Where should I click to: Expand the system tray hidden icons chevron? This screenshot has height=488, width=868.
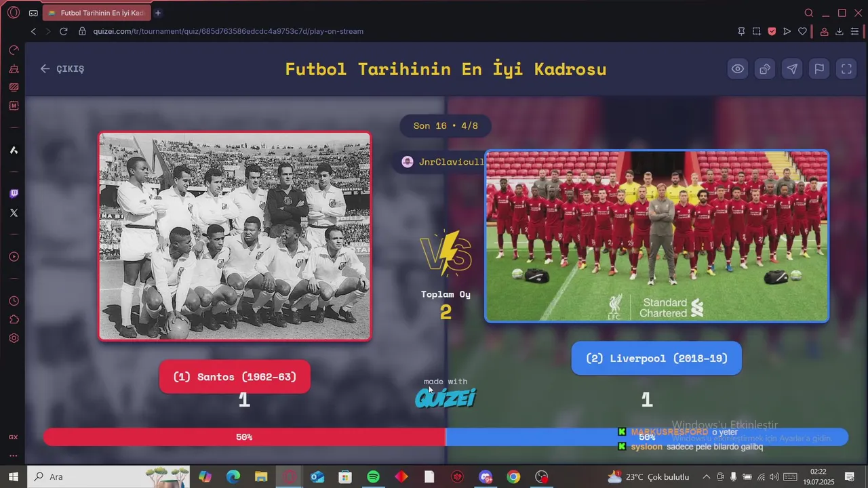706,476
